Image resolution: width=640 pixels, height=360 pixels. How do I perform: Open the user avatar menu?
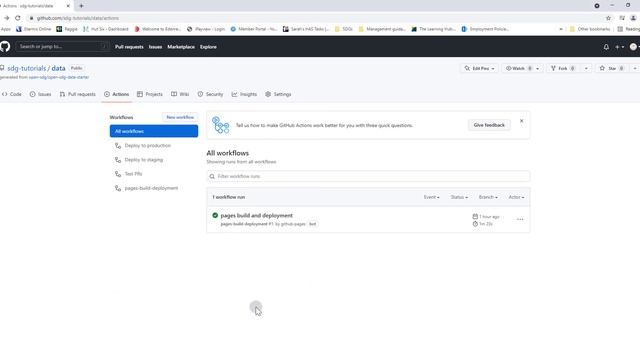[x=634, y=47]
